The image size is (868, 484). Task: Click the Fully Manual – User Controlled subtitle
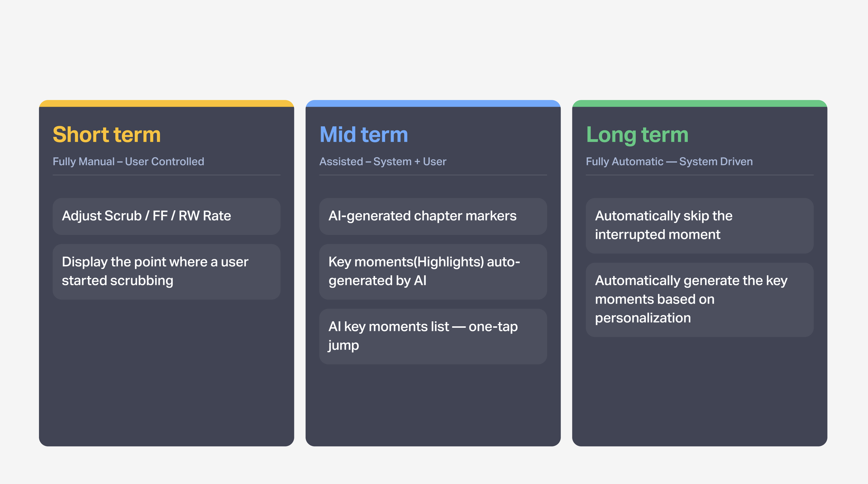pos(128,161)
